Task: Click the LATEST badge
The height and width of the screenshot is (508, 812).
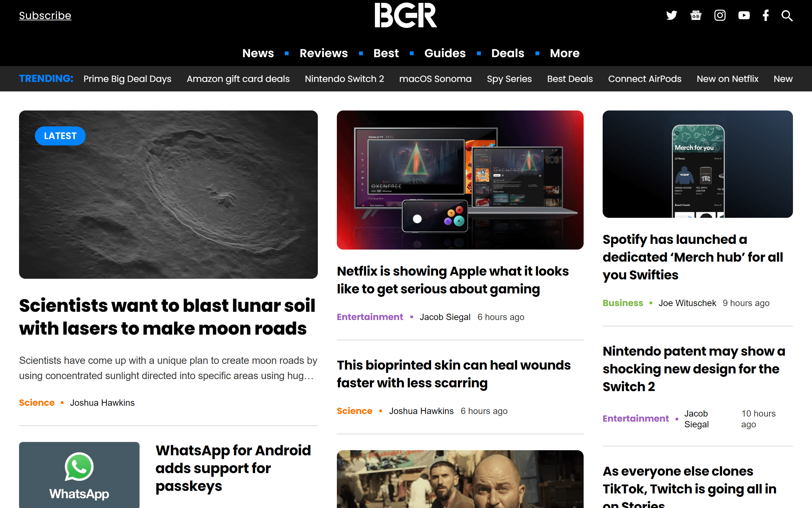Action: (60, 136)
